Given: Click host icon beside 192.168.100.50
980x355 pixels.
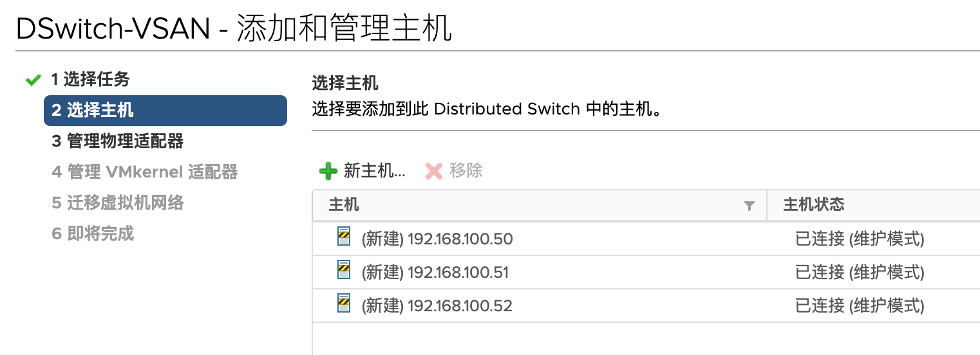Looking at the screenshot, I should [x=344, y=237].
